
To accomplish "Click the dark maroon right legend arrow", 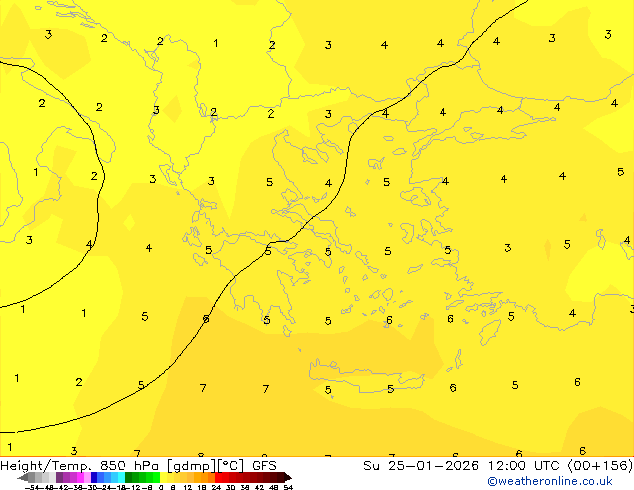I will coord(288,477).
